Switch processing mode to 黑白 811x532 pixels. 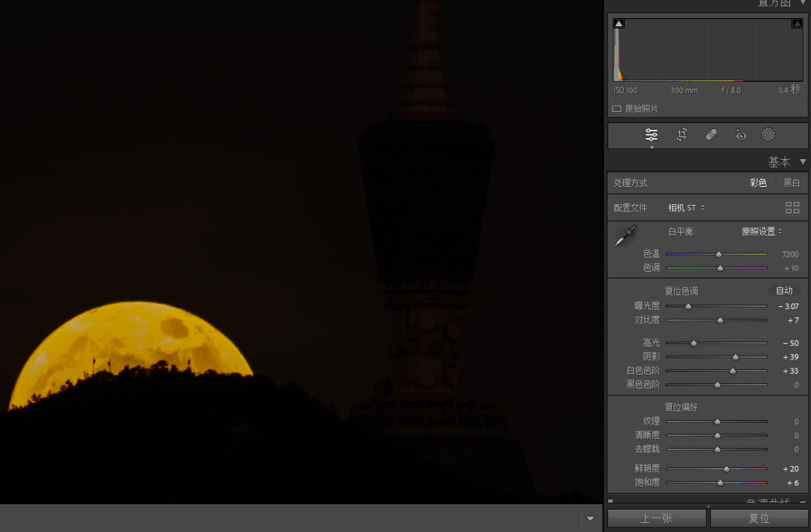[791, 183]
